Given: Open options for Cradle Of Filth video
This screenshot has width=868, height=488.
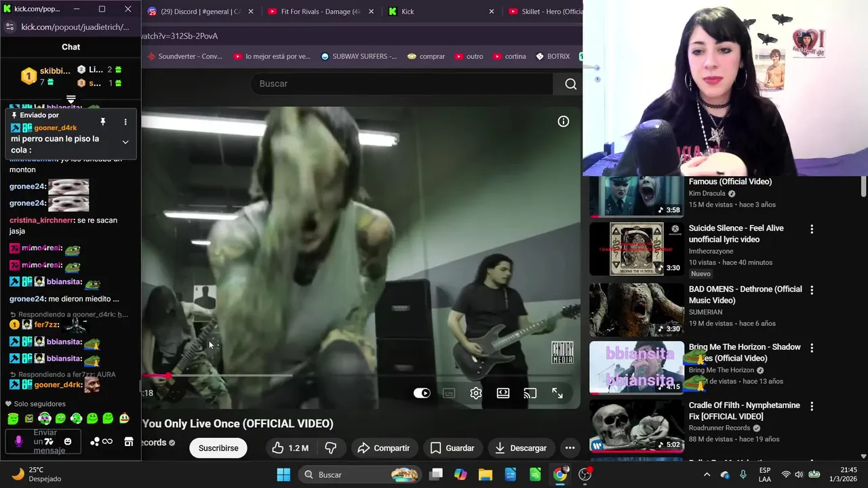Looking at the screenshot, I should point(812,406).
